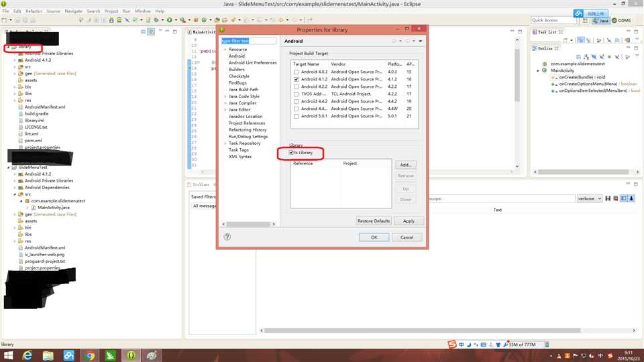Image resolution: width=644 pixels, height=362 pixels.
Task: Open the File menu
Action: (6, 11)
